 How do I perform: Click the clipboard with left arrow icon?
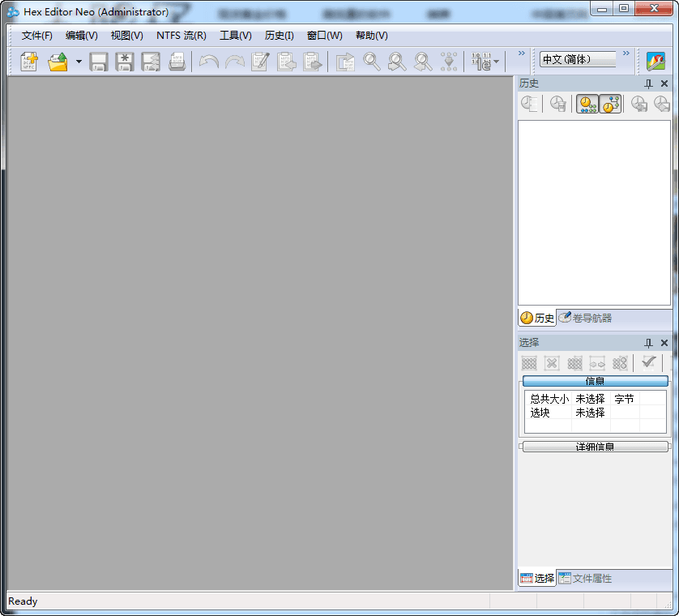click(x=286, y=62)
